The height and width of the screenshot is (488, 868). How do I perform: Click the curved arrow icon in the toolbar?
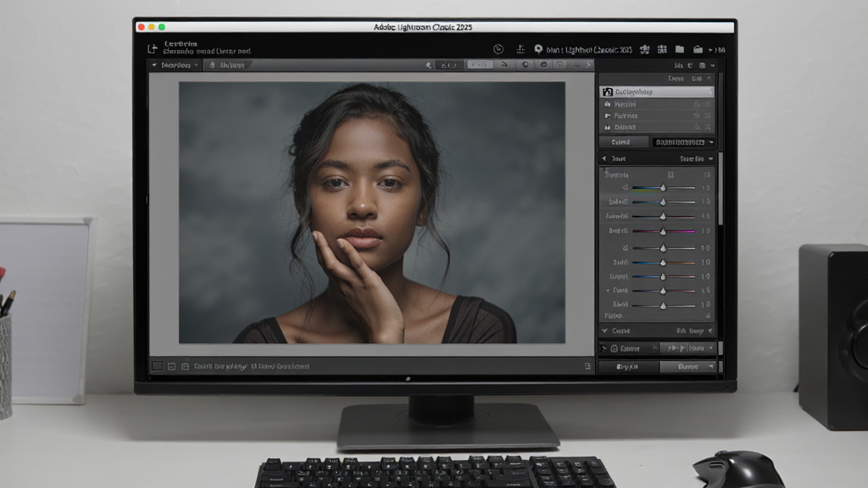click(x=504, y=64)
